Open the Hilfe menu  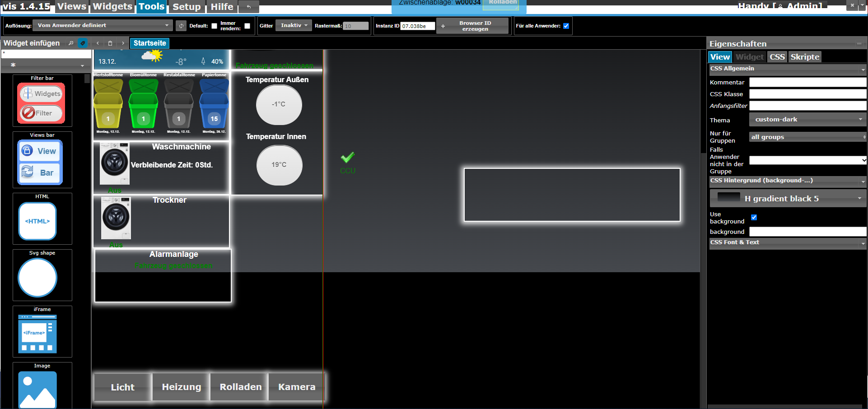(x=222, y=7)
